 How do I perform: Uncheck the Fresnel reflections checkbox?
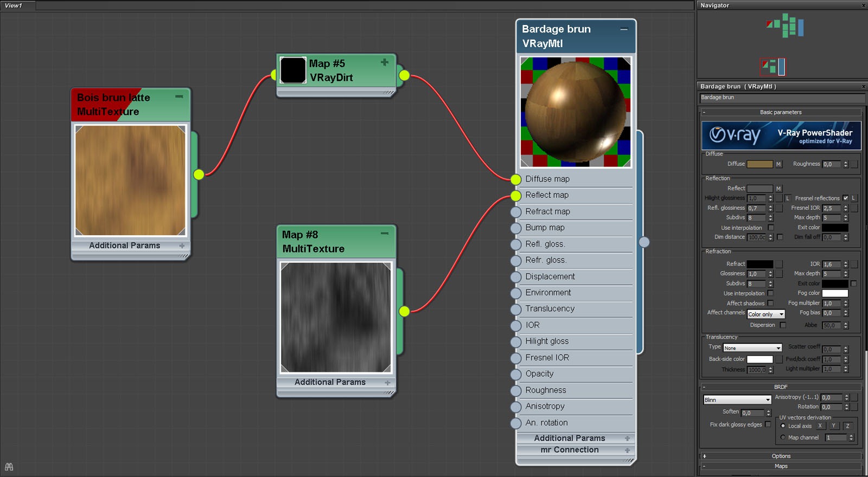845,198
